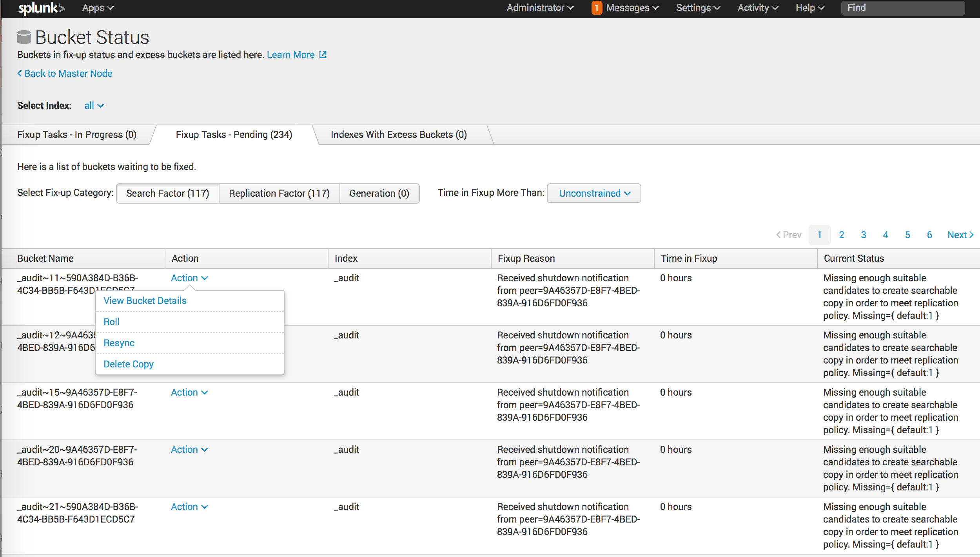Click Back to Master Node link
This screenshot has height=557, width=980.
(65, 73)
